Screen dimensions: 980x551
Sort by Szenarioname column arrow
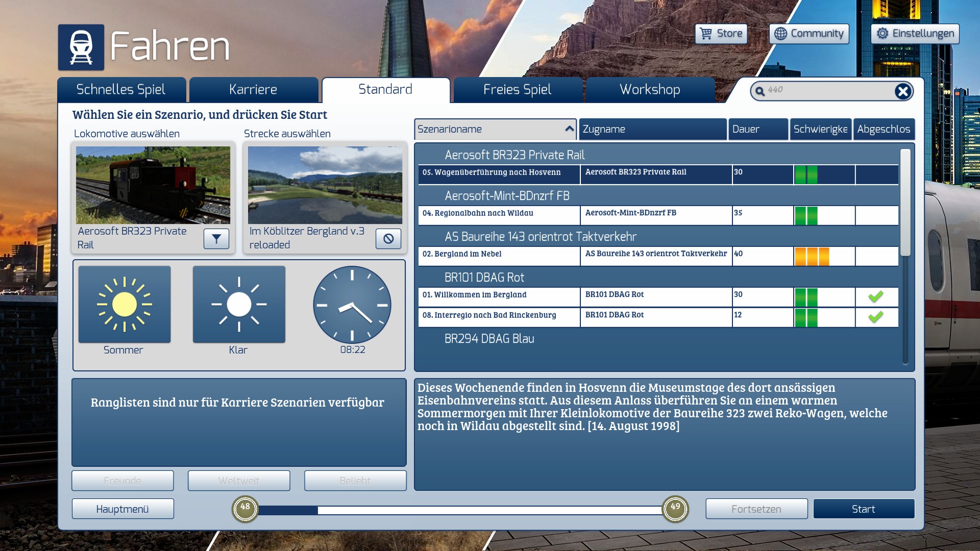[569, 129]
